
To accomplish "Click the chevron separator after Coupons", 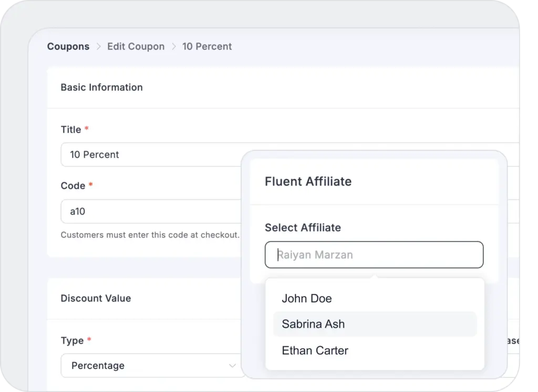I will pos(98,47).
